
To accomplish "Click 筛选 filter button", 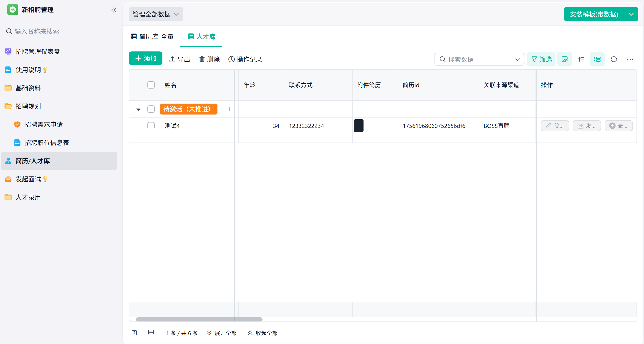I will coord(541,59).
